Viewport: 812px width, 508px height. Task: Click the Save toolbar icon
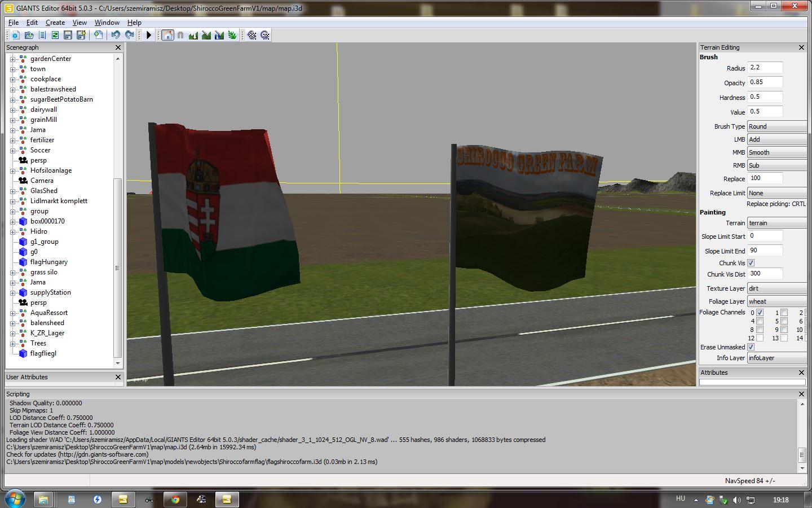(68, 35)
